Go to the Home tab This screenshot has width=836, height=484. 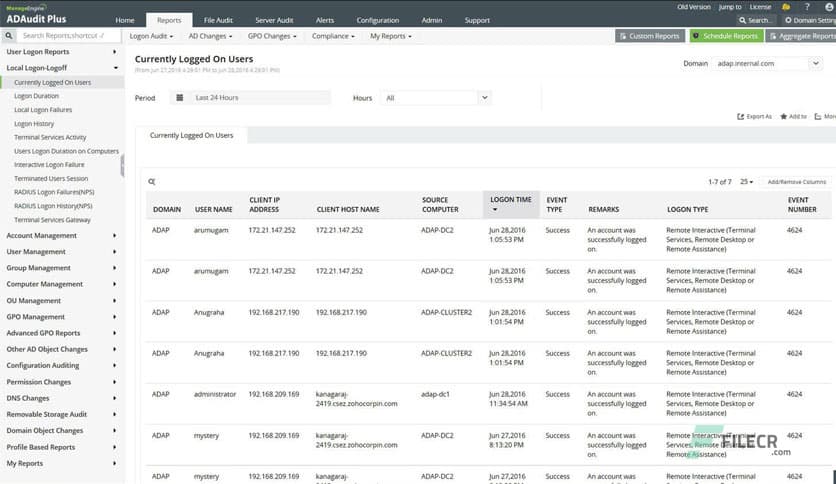(125, 20)
